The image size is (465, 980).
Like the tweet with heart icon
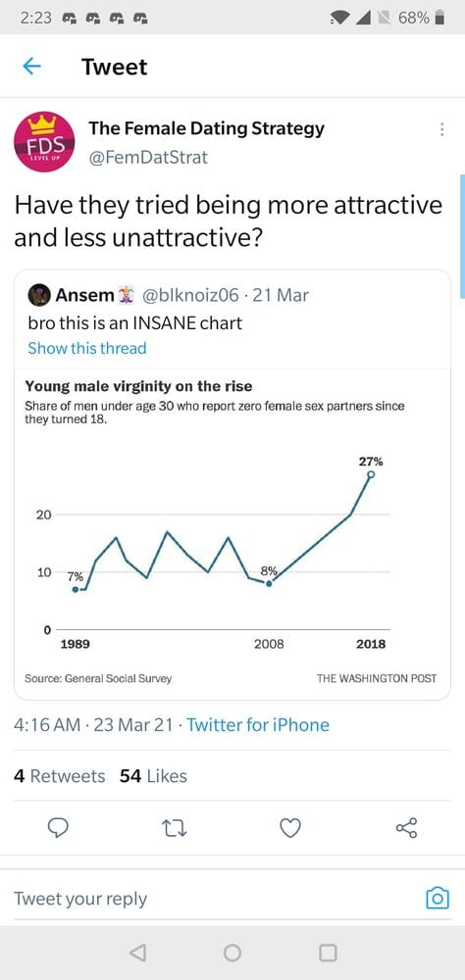point(289,828)
